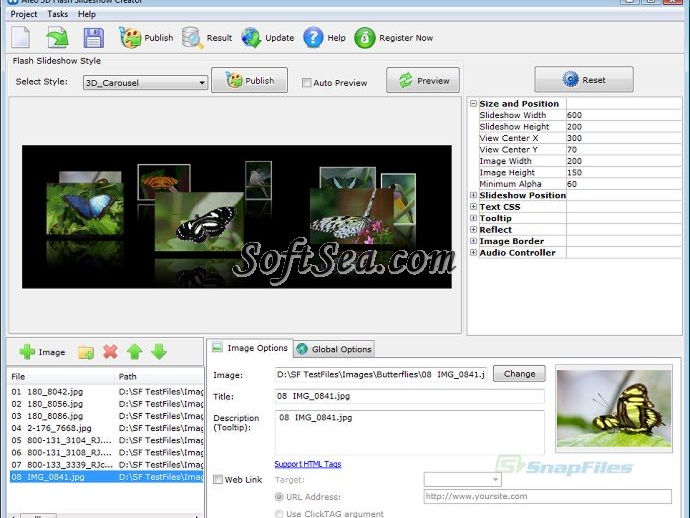Click the URL address field
Viewport: 690px width, 518px height.
click(x=547, y=496)
